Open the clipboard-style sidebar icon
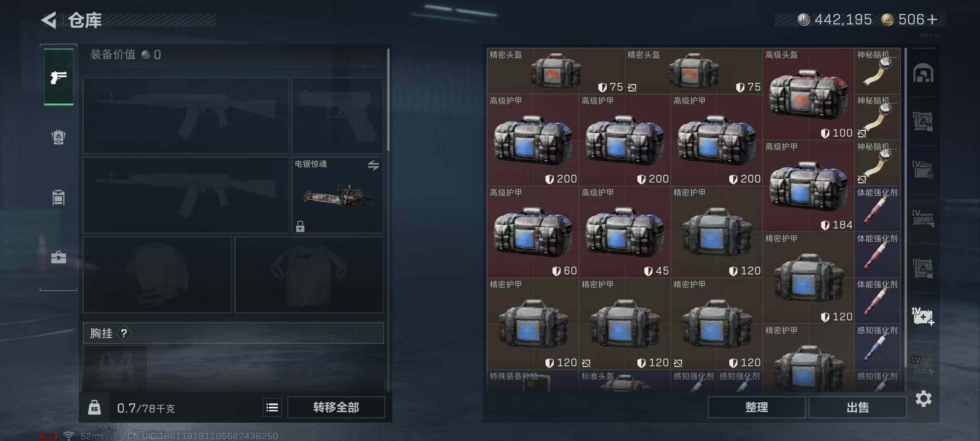The height and width of the screenshot is (441, 980). click(x=58, y=197)
